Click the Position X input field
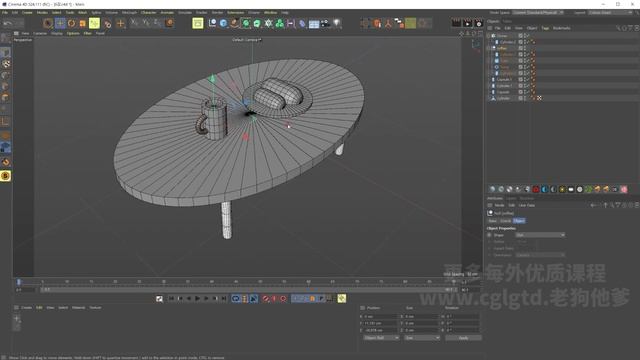 pos(381,316)
